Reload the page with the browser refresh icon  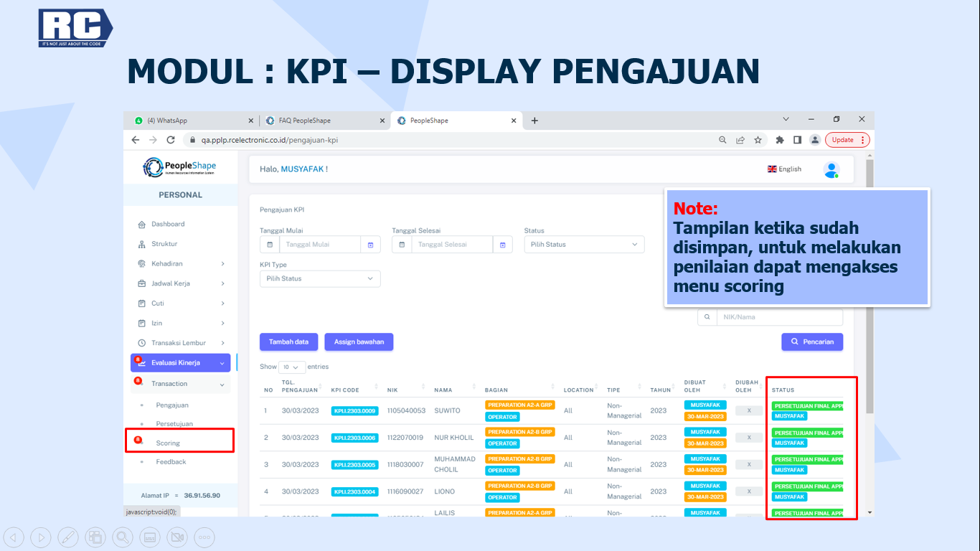171,140
